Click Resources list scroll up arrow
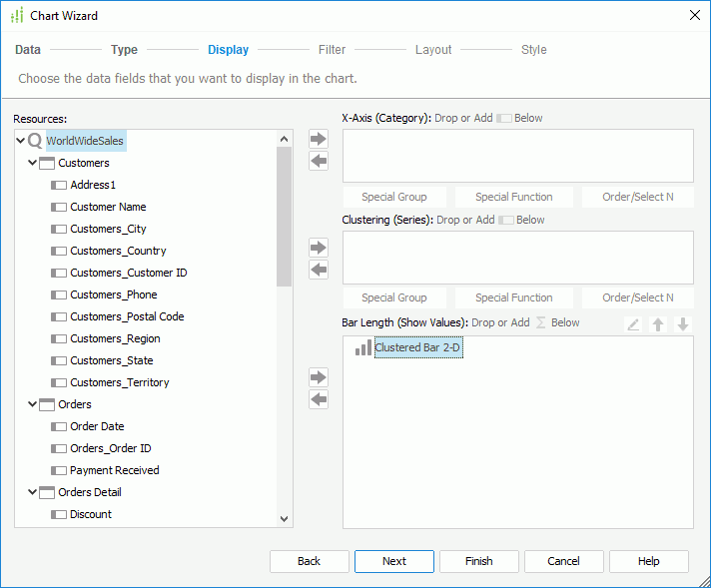Screen dimensions: 711x588 [285, 139]
